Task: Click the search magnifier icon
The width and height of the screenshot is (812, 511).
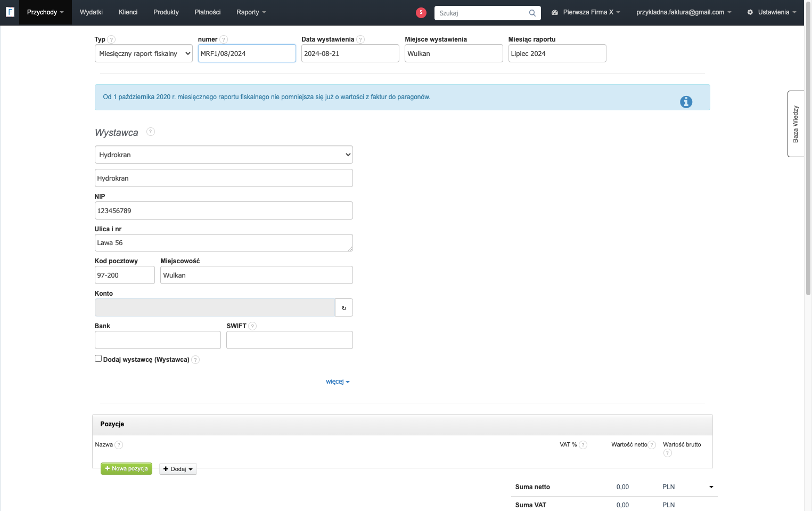Action: pos(532,13)
